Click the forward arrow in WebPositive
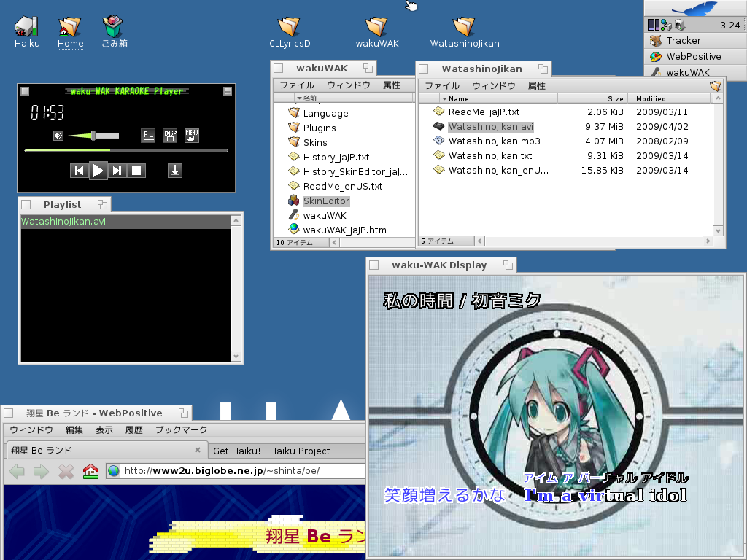Viewport: 747px width, 560px height. [x=42, y=472]
